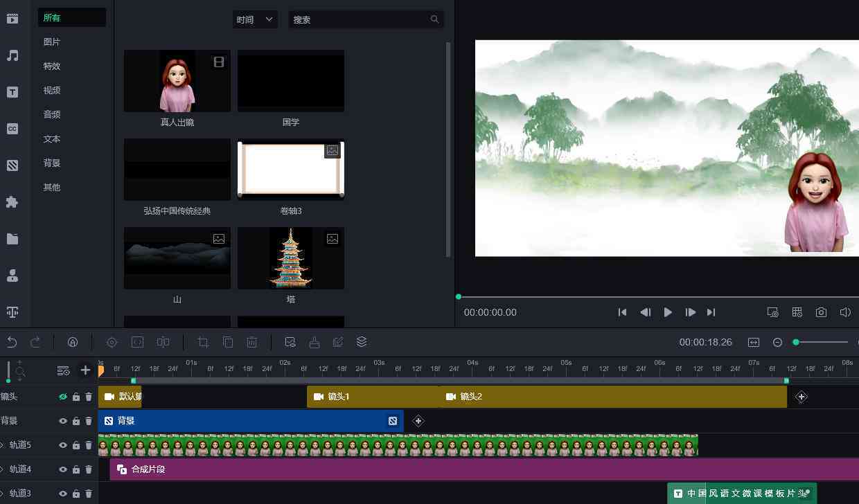859x504 pixels.
Task: Select the 镜头2 clip on timeline
Action: point(614,397)
